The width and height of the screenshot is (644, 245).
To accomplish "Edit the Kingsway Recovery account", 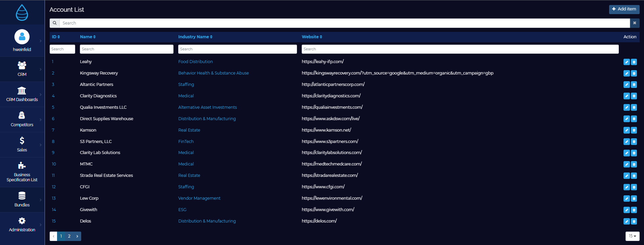I will pos(627,73).
